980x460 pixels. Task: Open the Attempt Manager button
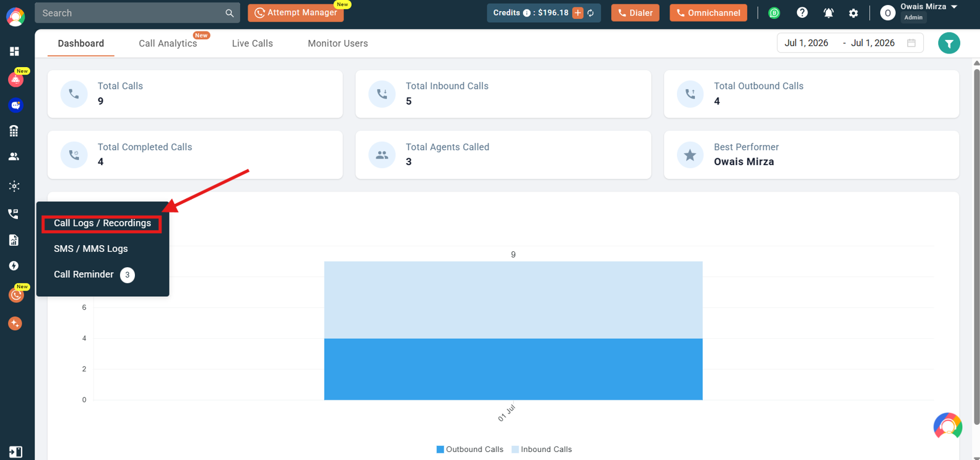[296, 13]
